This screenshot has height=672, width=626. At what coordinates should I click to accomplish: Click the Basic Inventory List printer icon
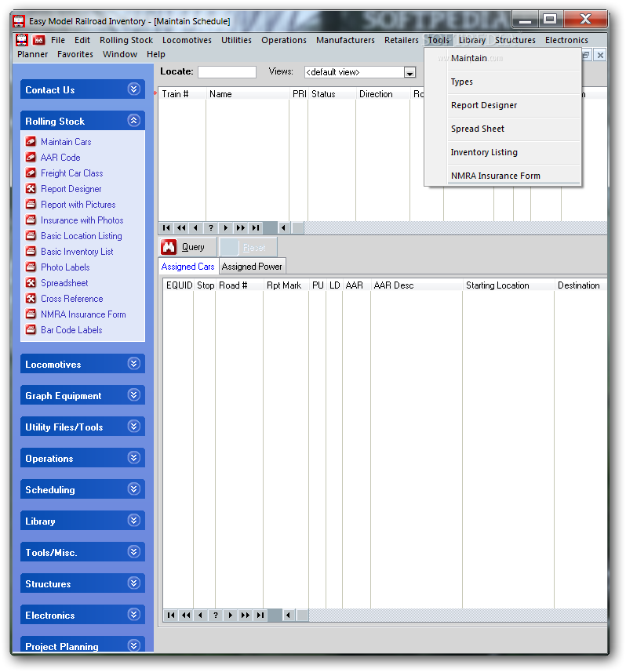point(31,252)
